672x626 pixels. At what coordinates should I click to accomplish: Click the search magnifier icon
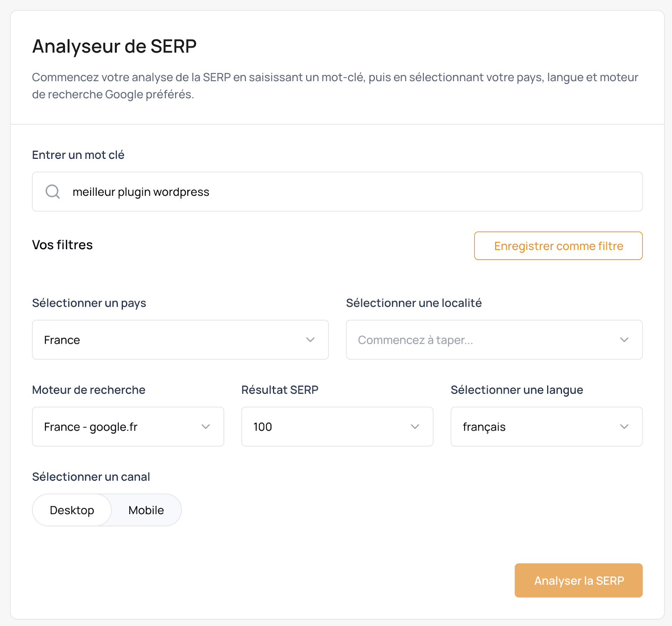52,192
